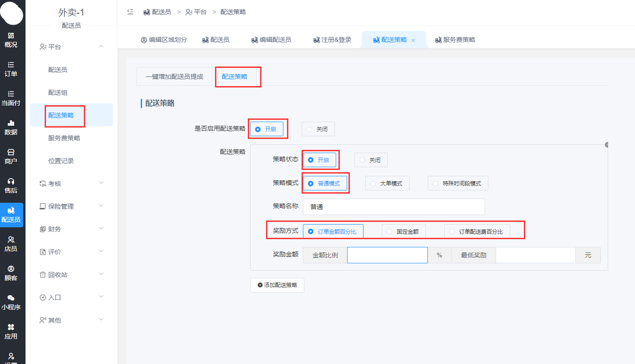This screenshot has width=635, height=364.
Task: Switch to the 服务费策略 tab
Action: pyautogui.click(x=455, y=40)
